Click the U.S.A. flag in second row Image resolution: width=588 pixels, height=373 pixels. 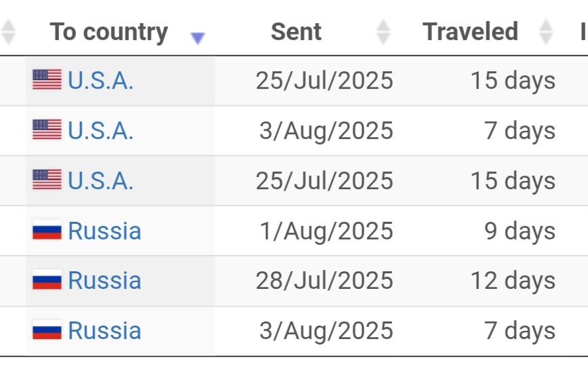tap(47, 130)
